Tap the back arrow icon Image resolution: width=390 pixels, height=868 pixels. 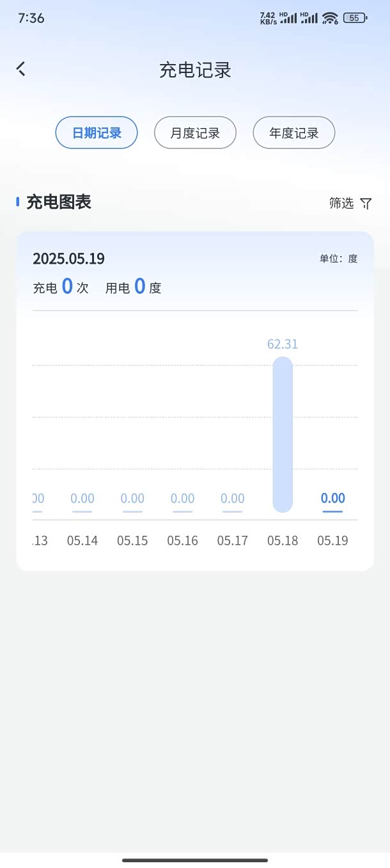[22, 69]
